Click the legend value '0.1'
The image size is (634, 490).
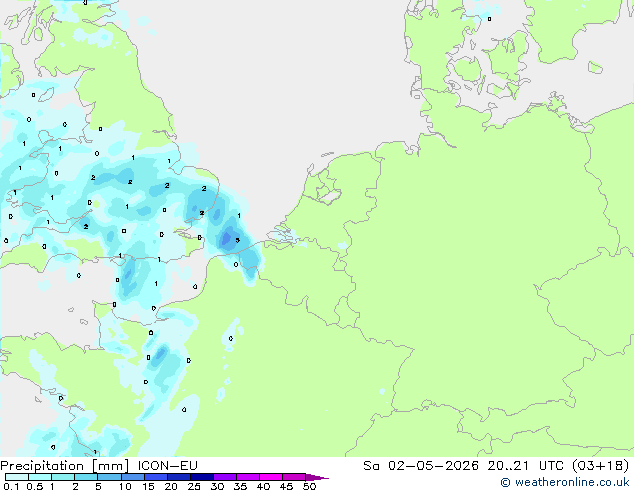click(x=11, y=486)
